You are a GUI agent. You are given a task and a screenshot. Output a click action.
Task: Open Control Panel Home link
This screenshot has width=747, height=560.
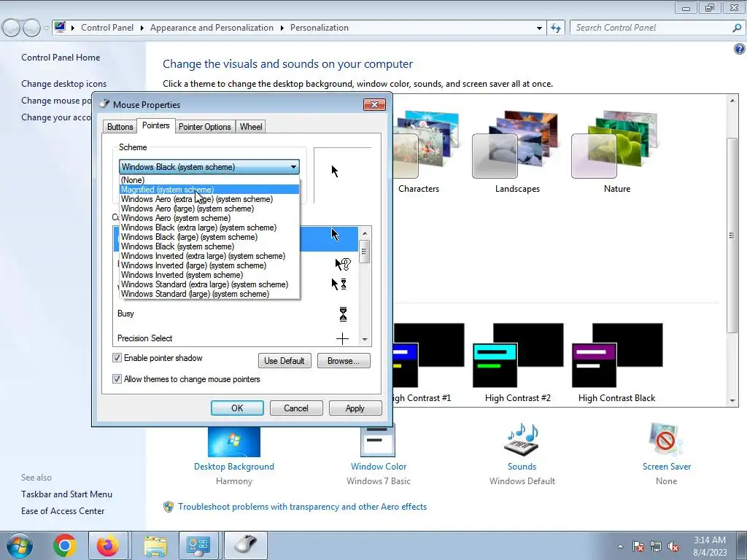61,58
